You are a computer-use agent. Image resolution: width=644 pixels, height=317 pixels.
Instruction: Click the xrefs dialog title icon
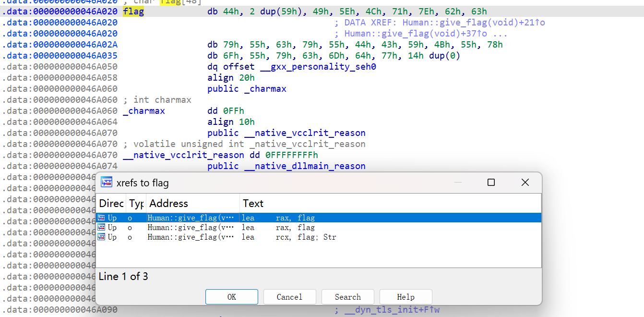coord(107,183)
